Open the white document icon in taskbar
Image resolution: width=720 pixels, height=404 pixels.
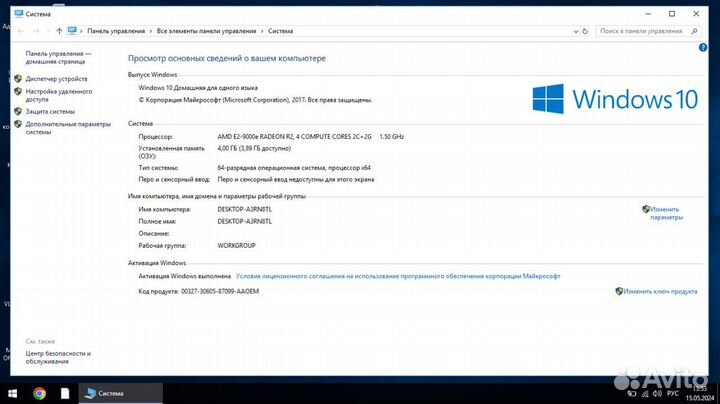tap(65, 393)
